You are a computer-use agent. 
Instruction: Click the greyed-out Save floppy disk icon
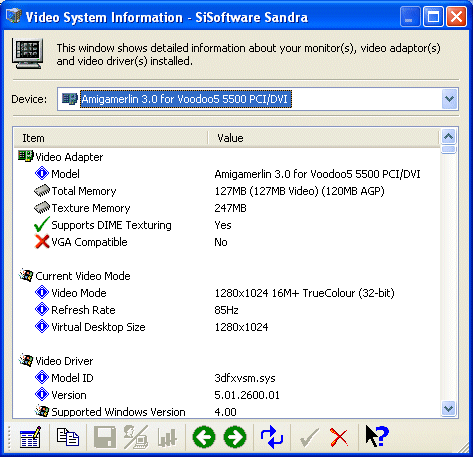[105, 437]
